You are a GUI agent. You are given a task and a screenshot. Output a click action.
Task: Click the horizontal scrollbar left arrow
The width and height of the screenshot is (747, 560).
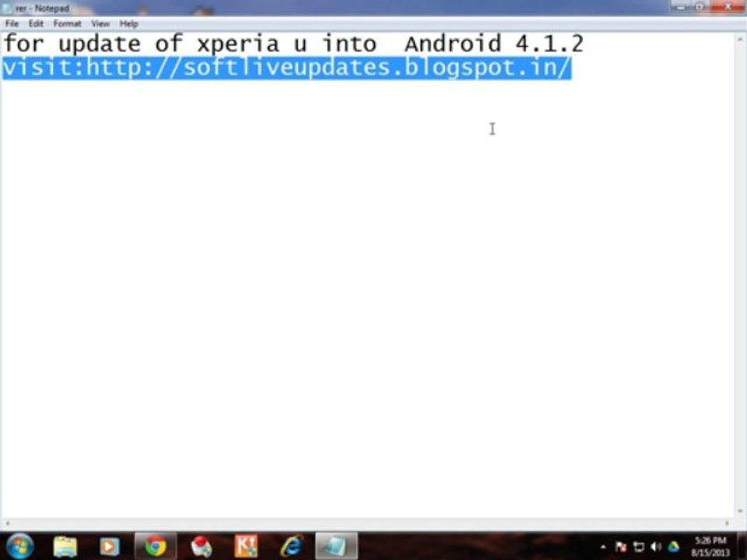[x=7, y=523]
